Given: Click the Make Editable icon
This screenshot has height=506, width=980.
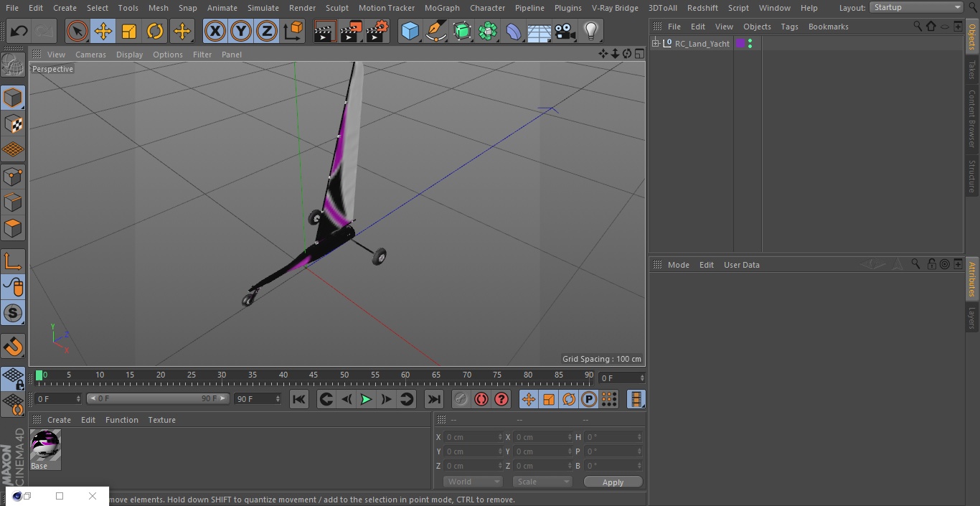Looking at the screenshot, I should point(13,65).
